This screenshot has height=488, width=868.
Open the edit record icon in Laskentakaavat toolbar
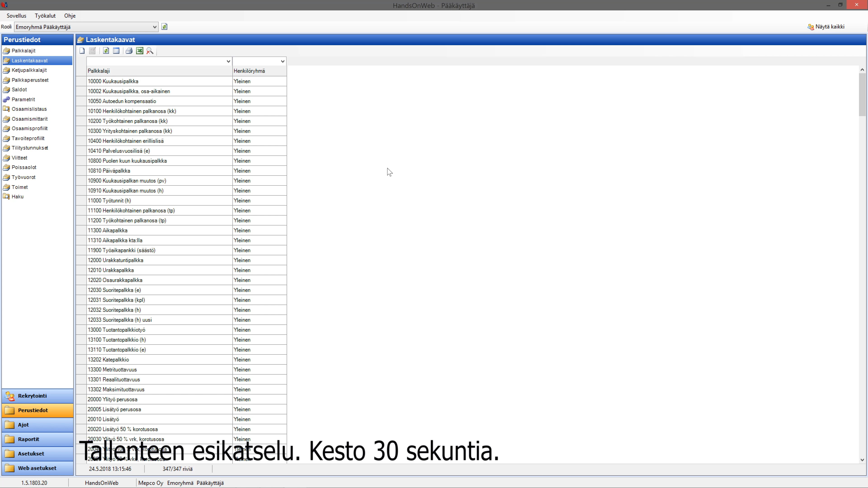[x=92, y=51]
